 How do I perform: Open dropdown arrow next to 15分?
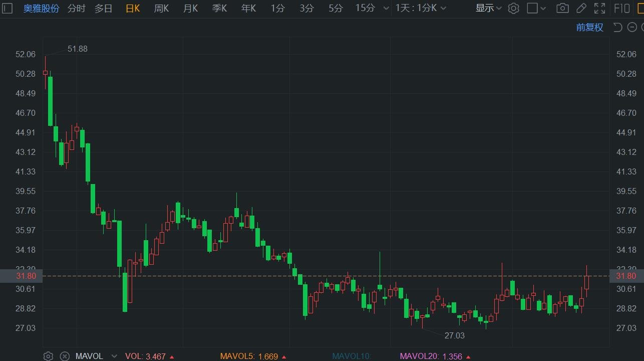tap(385, 8)
